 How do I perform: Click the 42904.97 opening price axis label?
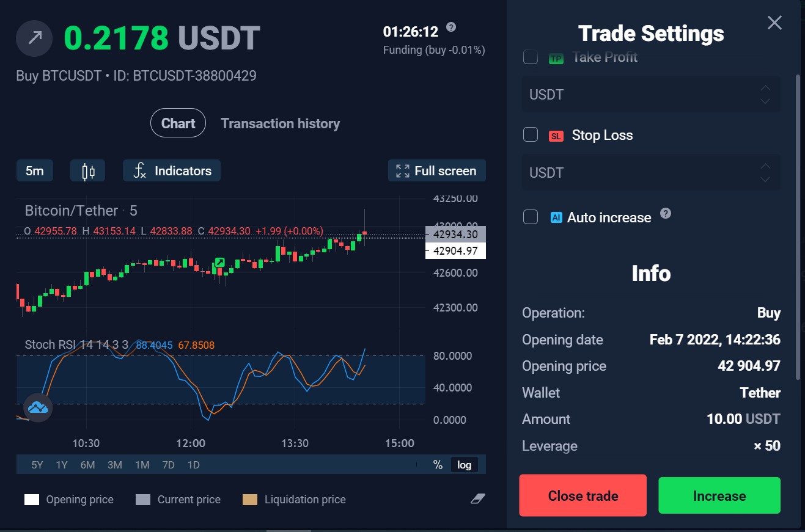(455, 250)
